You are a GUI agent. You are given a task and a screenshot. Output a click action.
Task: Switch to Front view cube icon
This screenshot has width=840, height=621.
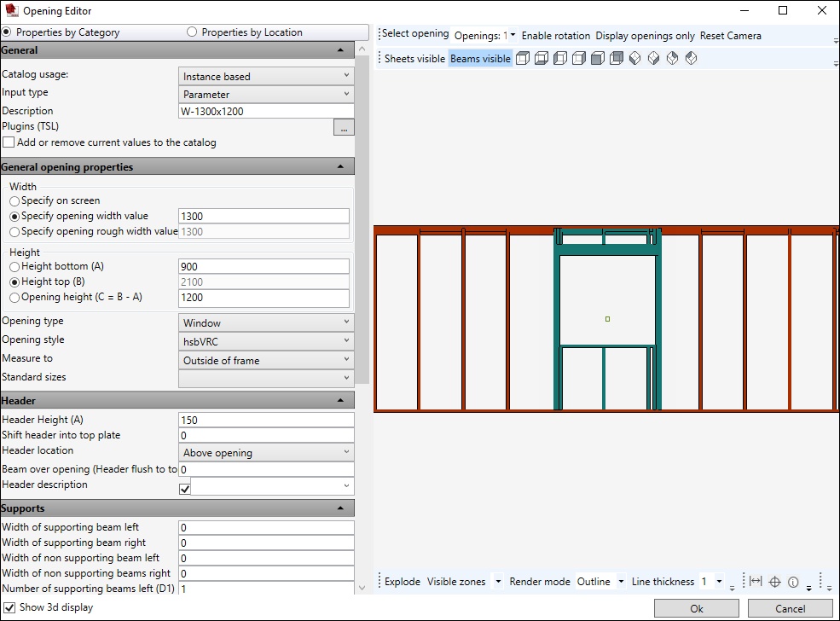tap(598, 58)
